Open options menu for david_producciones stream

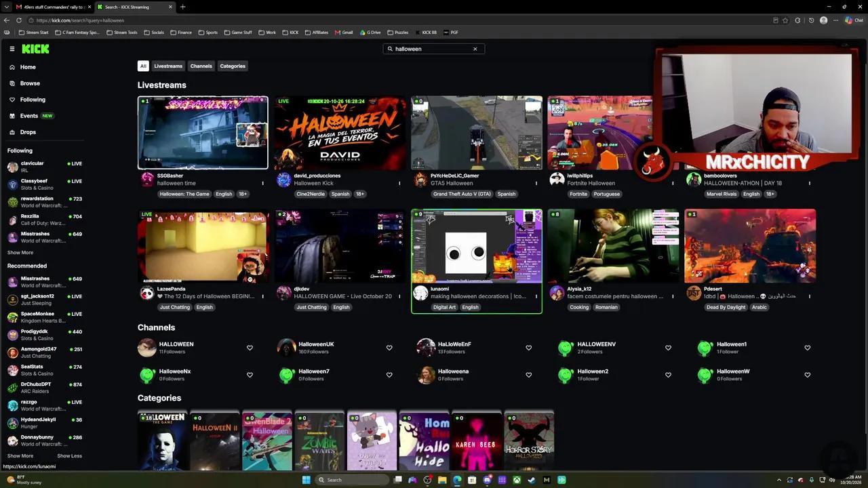(x=399, y=183)
